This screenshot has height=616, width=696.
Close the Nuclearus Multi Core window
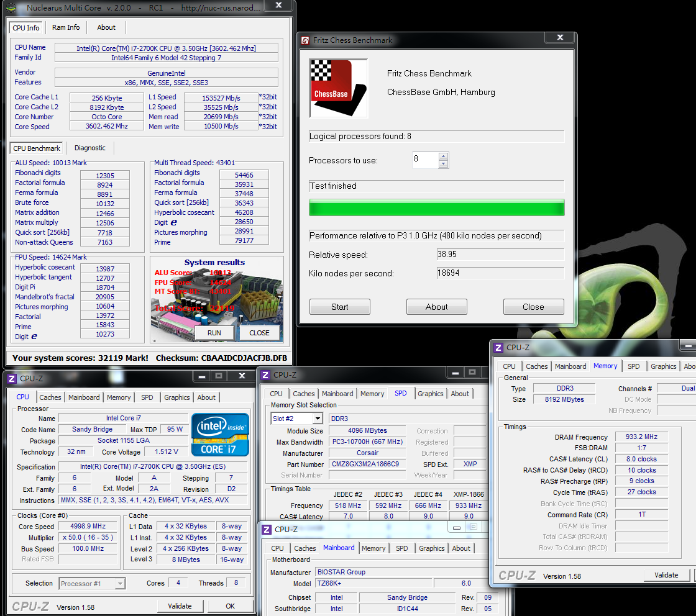[x=278, y=6]
